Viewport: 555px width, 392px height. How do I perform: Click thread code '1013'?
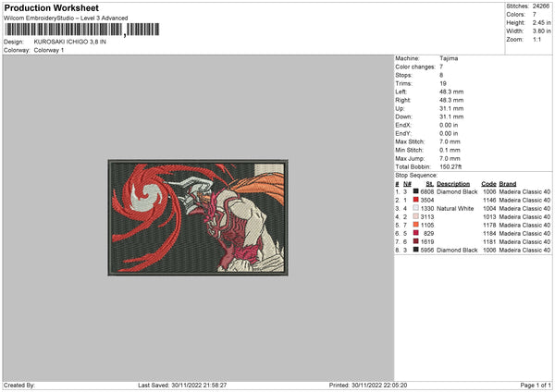click(489, 217)
